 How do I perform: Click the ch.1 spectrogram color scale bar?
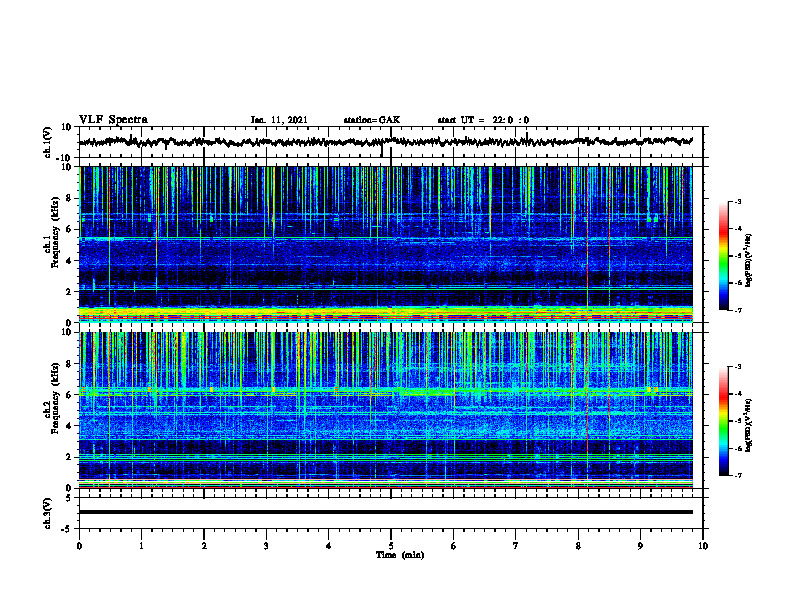pyautogui.click(x=723, y=256)
